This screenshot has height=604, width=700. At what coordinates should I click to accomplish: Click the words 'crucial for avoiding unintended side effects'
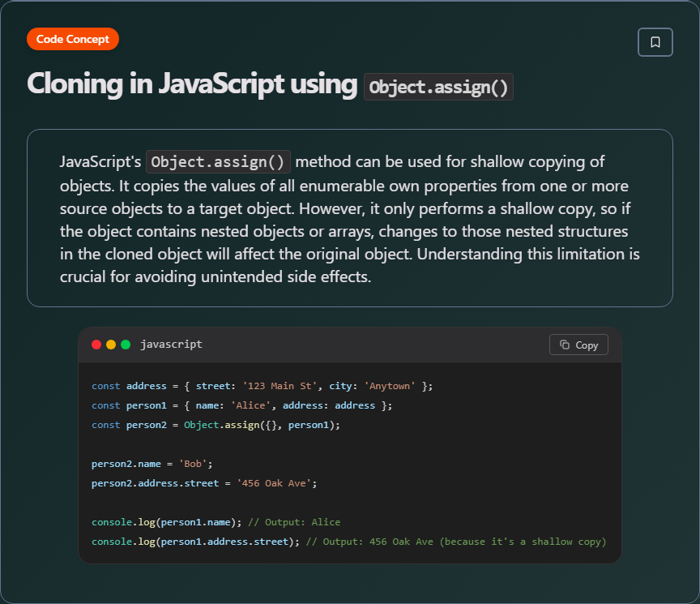216,277
